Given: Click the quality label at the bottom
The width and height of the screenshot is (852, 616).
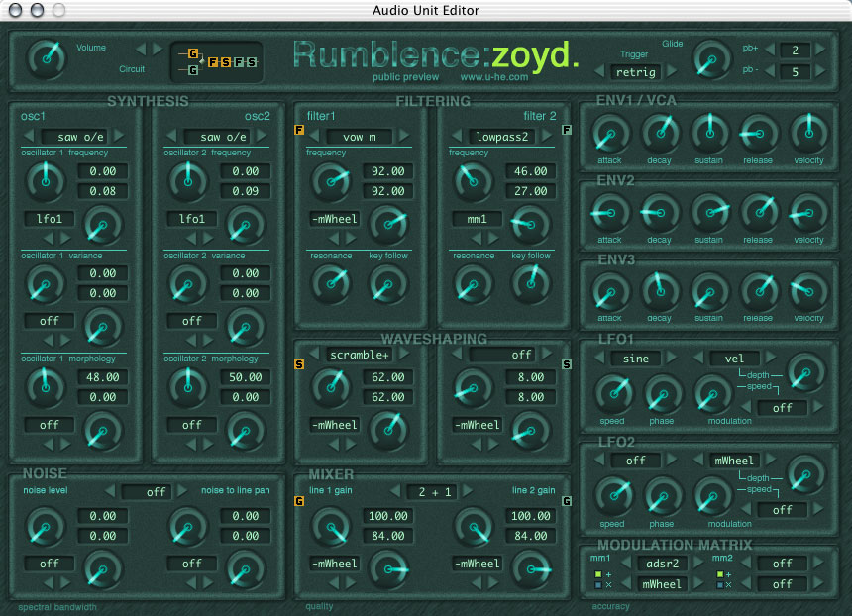Looking at the screenshot, I should pos(319,606).
